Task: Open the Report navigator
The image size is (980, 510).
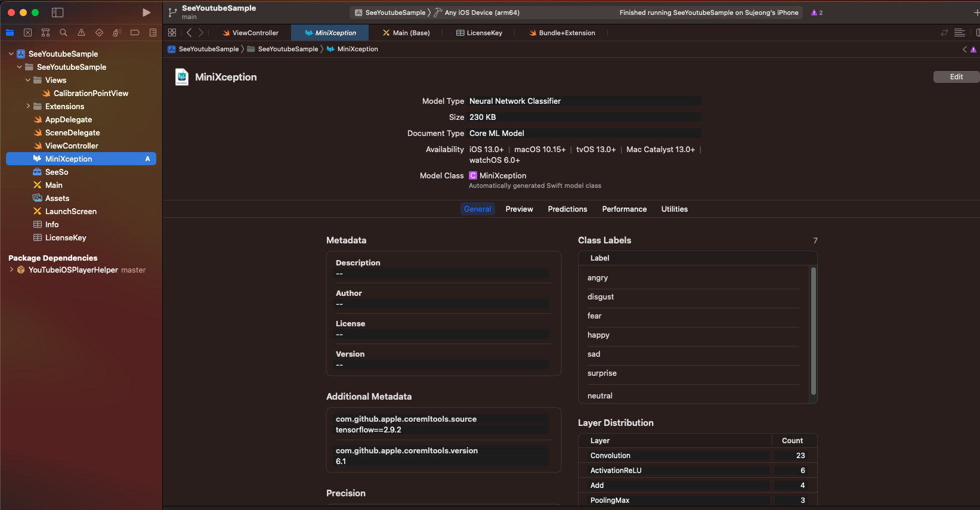Action: point(153,33)
